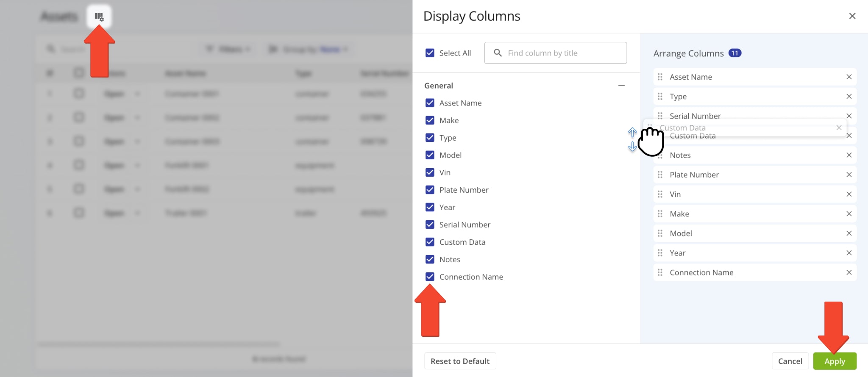Collapse the General section

coord(621,86)
